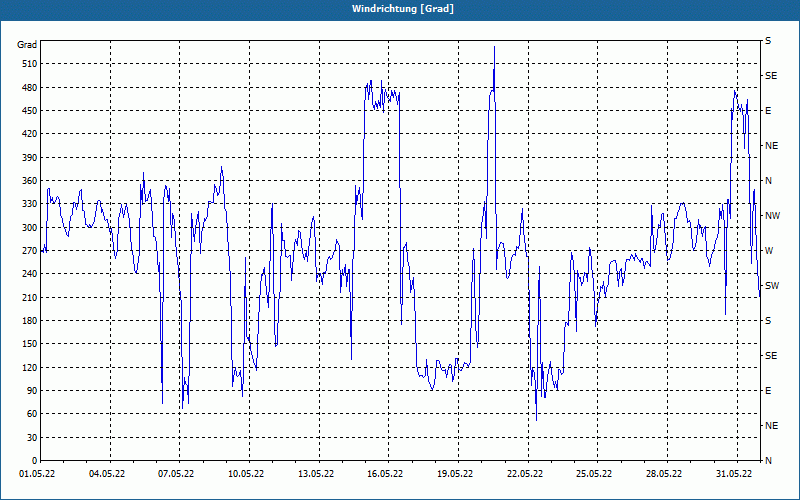Viewport: 800px width, 500px height.
Task: Select the 31.05.22 date label
Action: (734, 474)
